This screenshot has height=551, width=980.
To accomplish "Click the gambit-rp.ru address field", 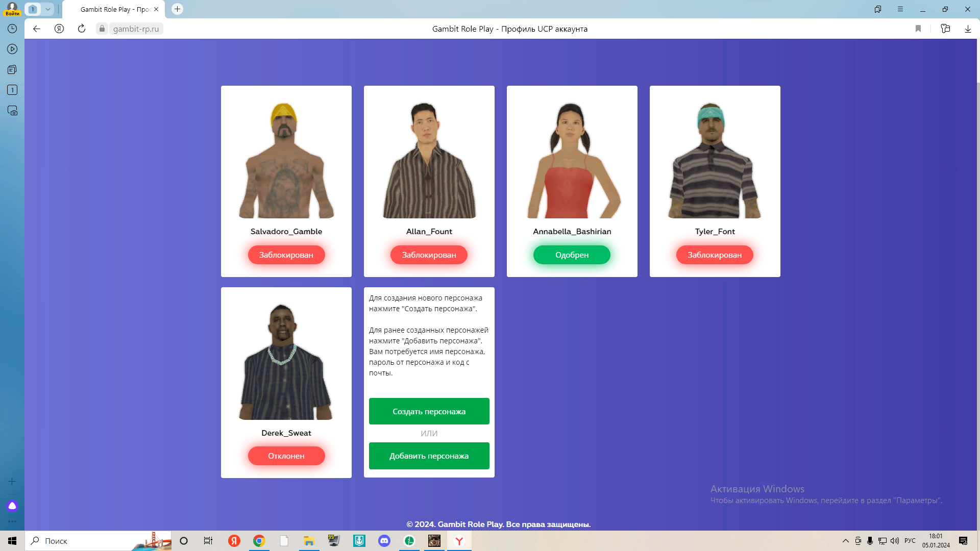I will tap(136, 29).
